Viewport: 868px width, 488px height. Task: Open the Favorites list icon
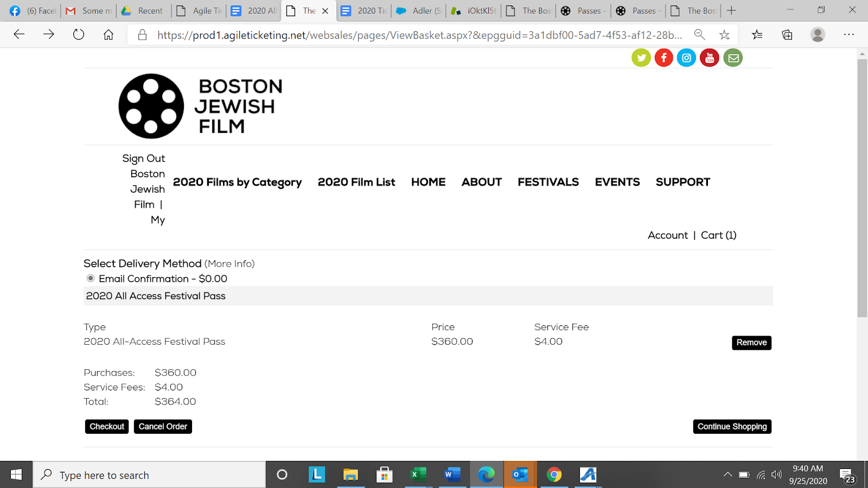(757, 35)
